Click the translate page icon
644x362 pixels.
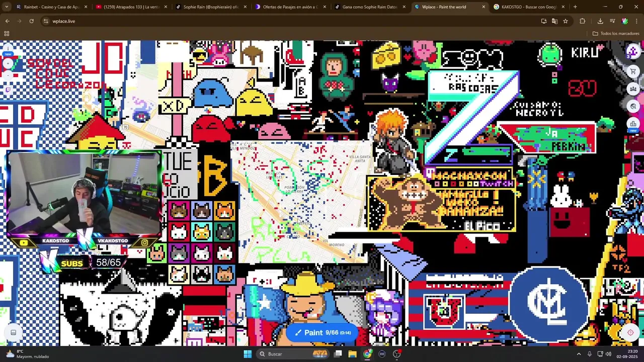point(554,21)
